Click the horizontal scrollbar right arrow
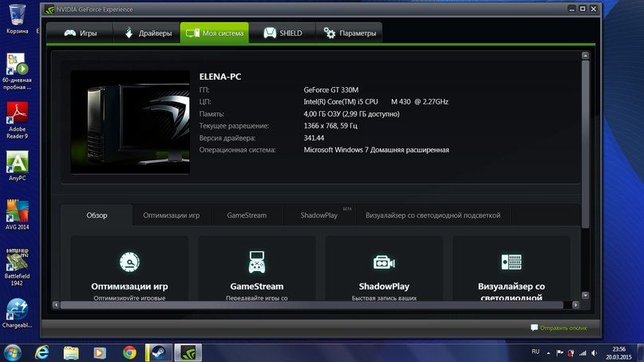644x362 pixels. click(x=575, y=305)
